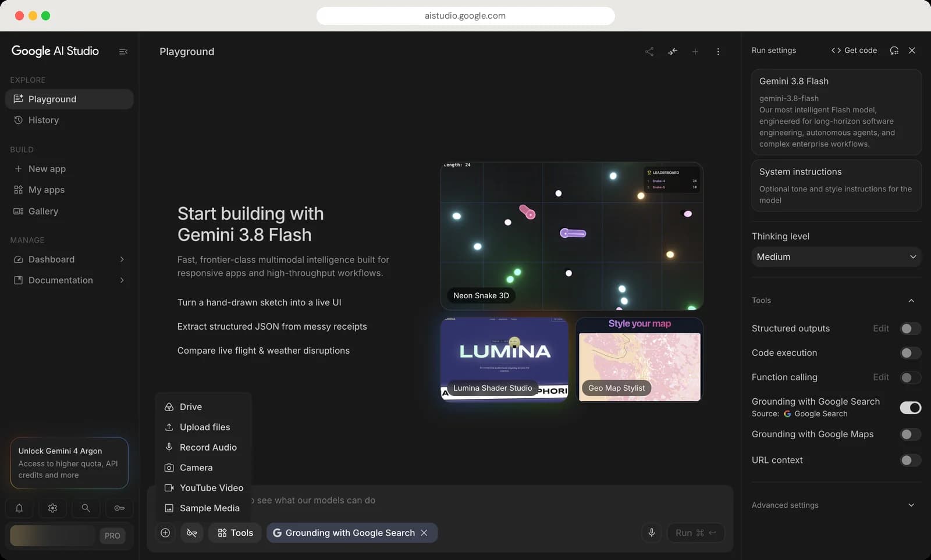Expand Advanced settings section
The image size is (931, 560).
(x=911, y=505)
